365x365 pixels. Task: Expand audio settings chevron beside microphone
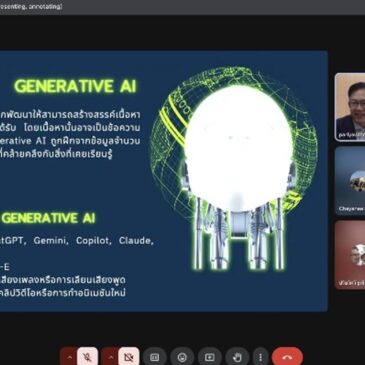[x=69, y=357]
